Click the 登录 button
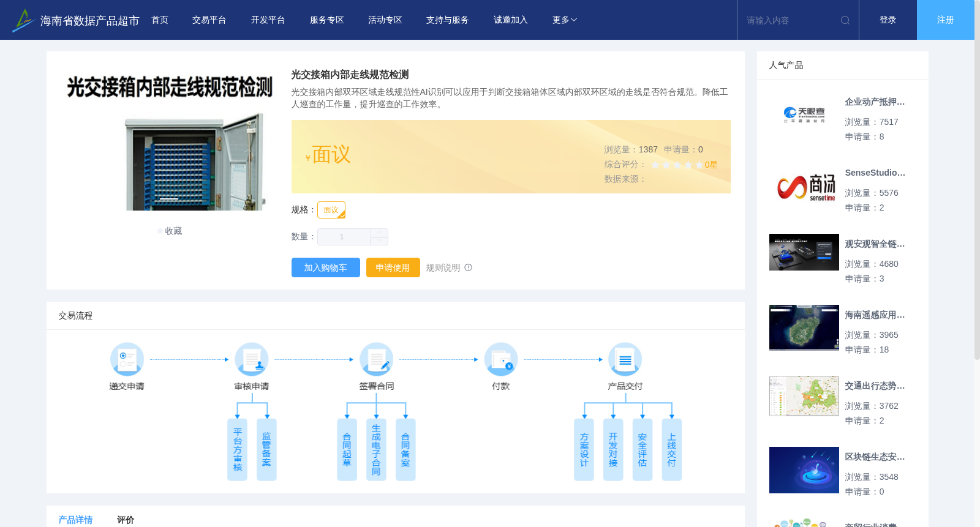Screen dimensions: 980x527 [888, 20]
